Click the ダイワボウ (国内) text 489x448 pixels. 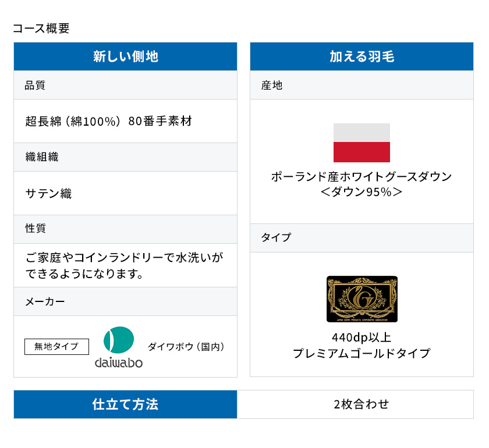(x=186, y=346)
